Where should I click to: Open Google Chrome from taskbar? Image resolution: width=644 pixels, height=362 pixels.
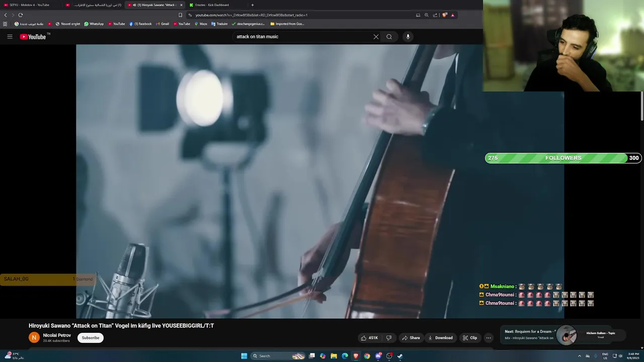[x=367, y=356]
